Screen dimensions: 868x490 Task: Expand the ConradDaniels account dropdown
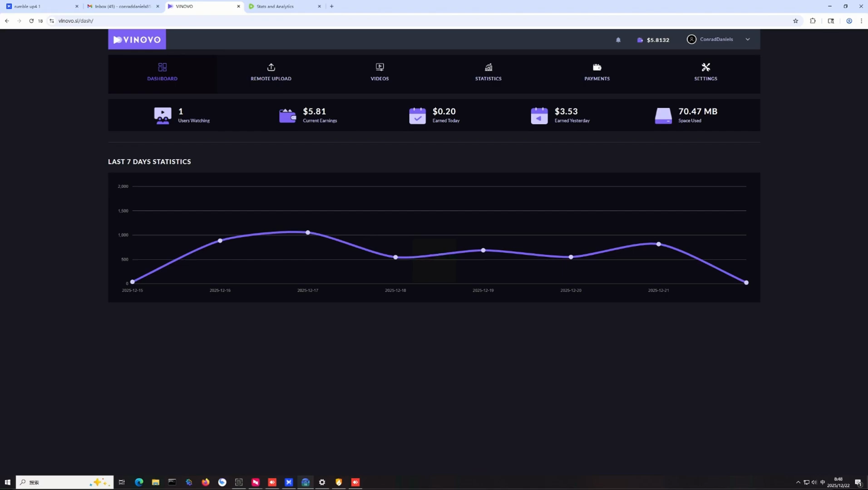[x=718, y=39]
